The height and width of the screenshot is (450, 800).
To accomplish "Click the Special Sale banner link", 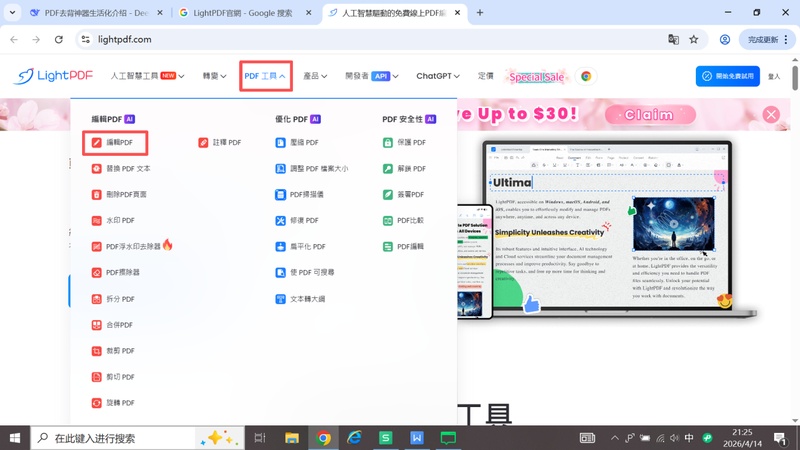I will coord(536,77).
